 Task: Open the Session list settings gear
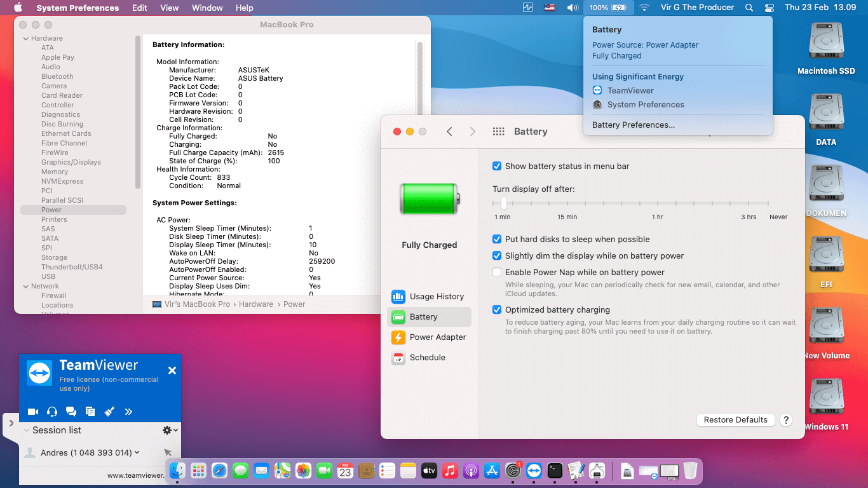point(168,430)
